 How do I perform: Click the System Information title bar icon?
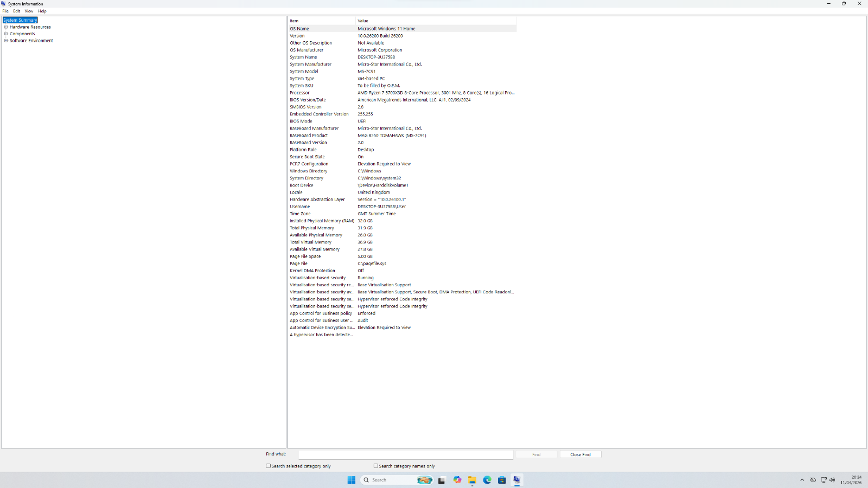(x=3, y=3)
